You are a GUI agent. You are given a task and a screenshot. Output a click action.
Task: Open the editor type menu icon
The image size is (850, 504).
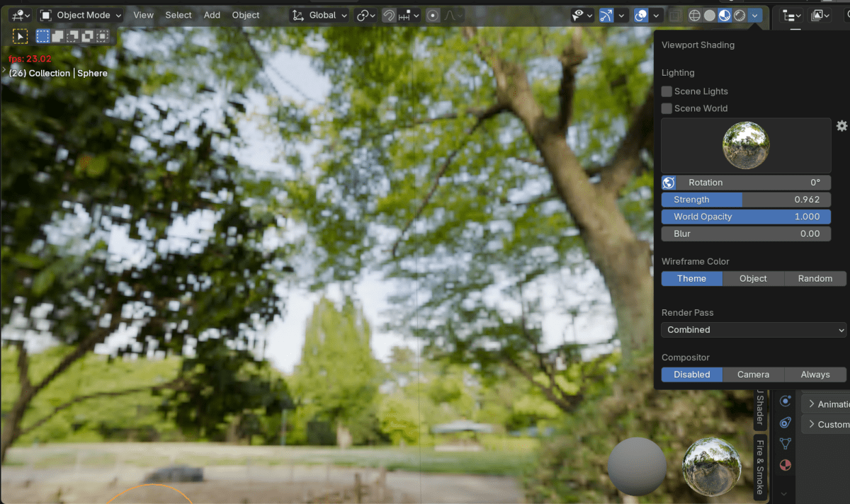coord(21,15)
